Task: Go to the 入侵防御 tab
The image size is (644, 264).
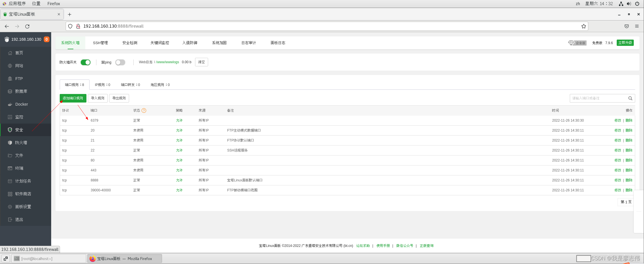Action: (x=190, y=43)
